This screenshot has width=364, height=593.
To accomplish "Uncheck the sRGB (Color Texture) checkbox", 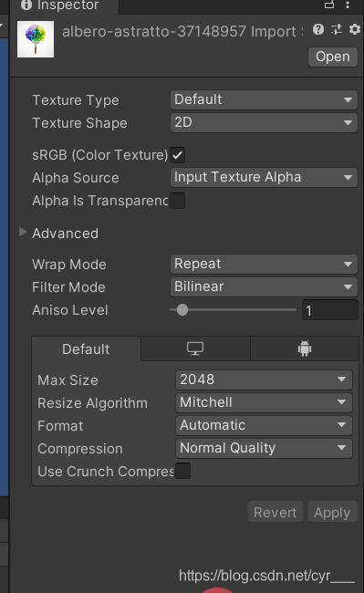I will (178, 155).
